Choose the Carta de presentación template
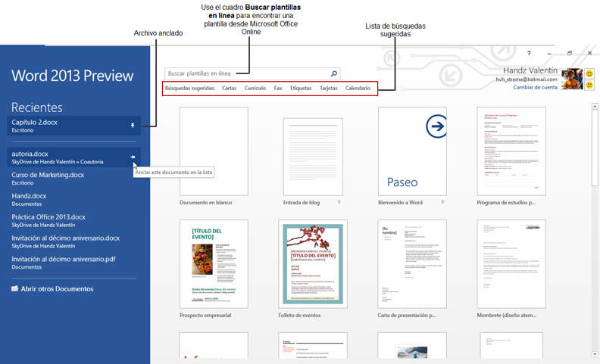The width and height of the screenshot is (600, 364). (x=412, y=264)
